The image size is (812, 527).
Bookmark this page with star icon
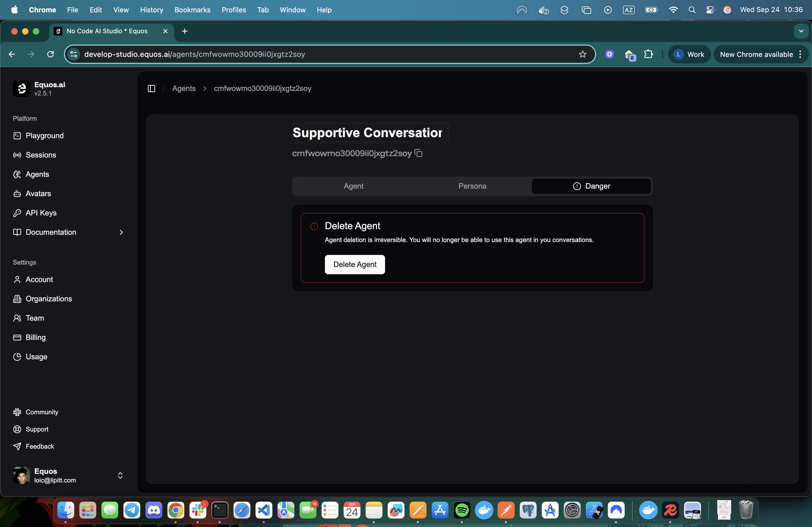(582, 54)
